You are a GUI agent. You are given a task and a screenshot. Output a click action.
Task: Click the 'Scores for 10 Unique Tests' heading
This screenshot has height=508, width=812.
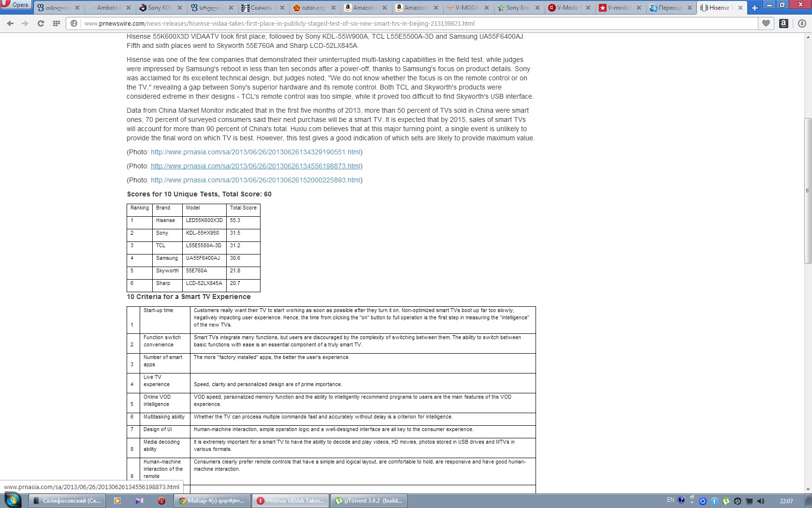pos(199,194)
